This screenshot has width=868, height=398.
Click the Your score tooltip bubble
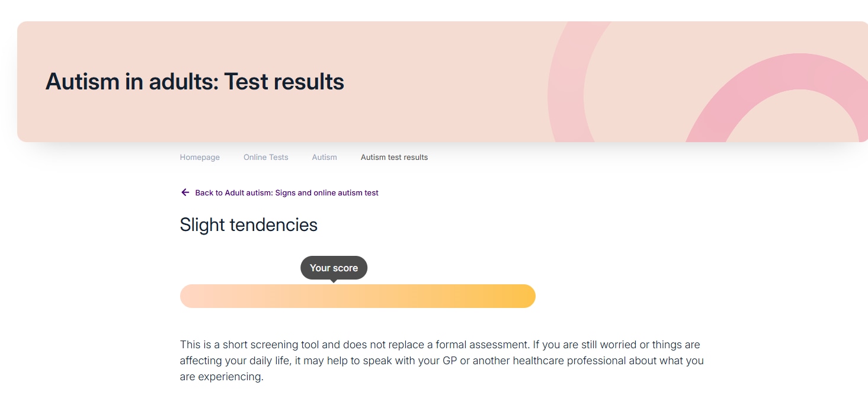[334, 268]
